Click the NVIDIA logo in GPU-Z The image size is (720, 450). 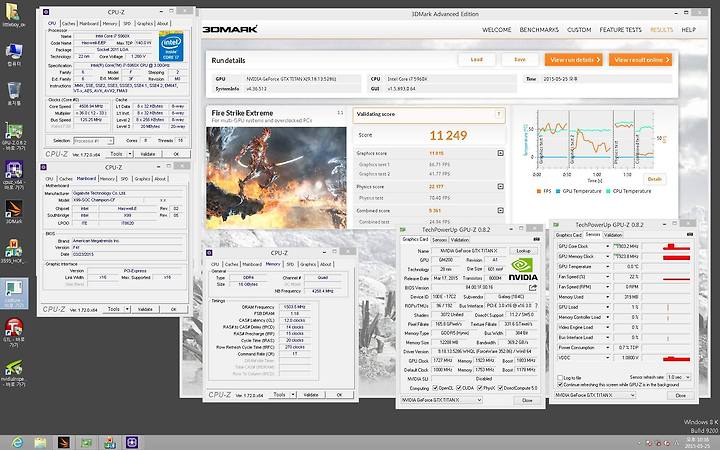pos(523,269)
